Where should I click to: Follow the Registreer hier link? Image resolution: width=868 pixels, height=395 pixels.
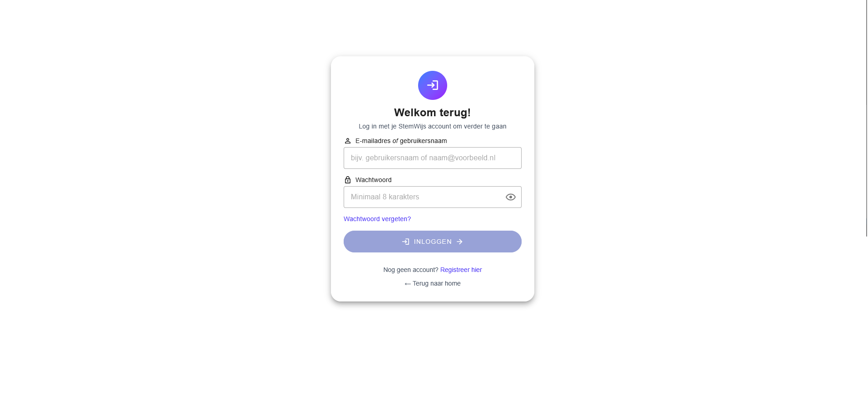tap(461, 270)
